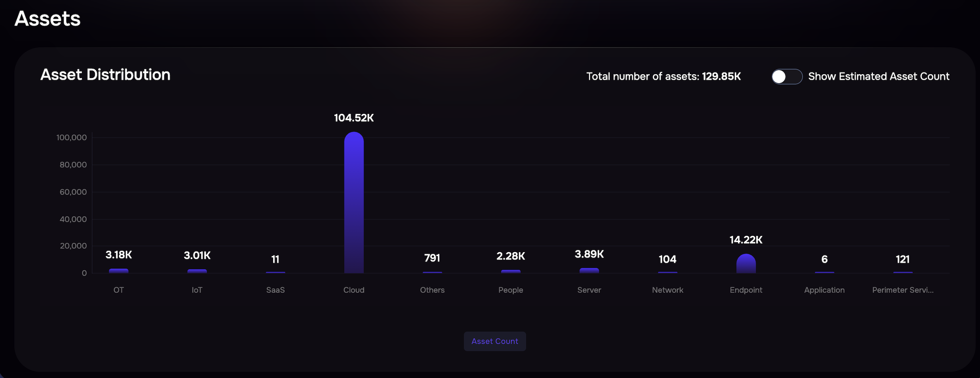Toggle the Show Estimated Asset Count switch
Viewport: 980px width, 378px height.
pyautogui.click(x=786, y=77)
